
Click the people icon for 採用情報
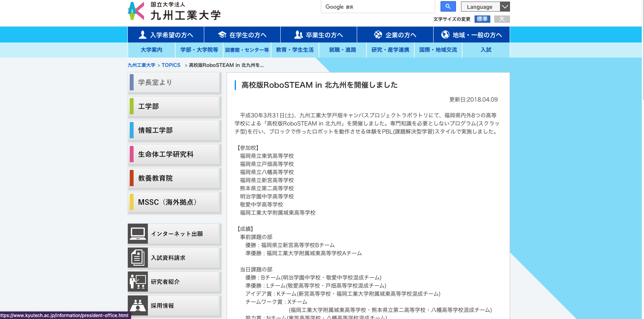tap(138, 305)
